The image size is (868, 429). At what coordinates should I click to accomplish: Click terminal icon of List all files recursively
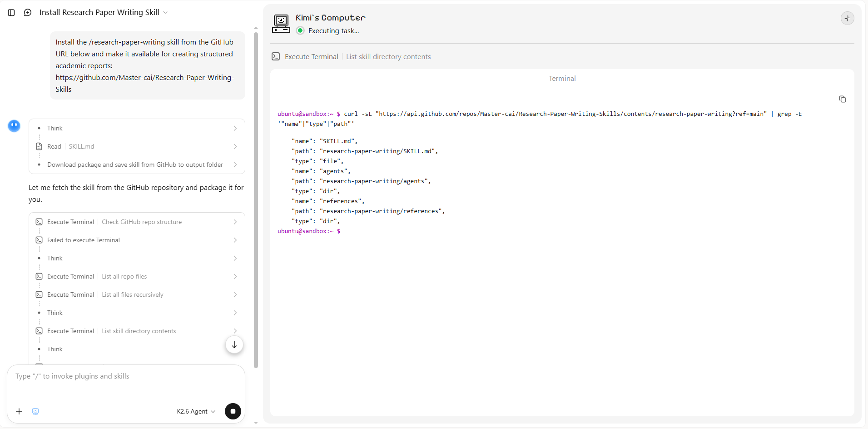tap(39, 294)
